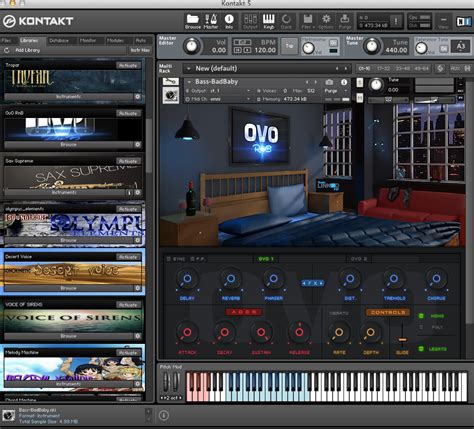Click the View minimize icon in the toolbar
This screenshot has height=429, width=474.
pyautogui.click(x=443, y=22)
